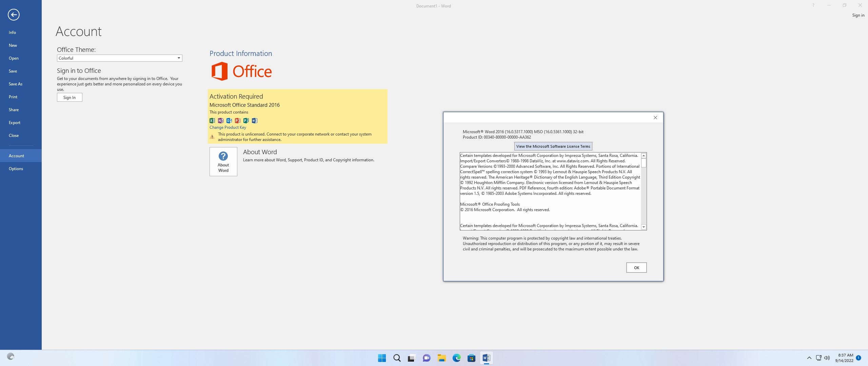Open the Chat app on taskbar

(x=427, y=358)
